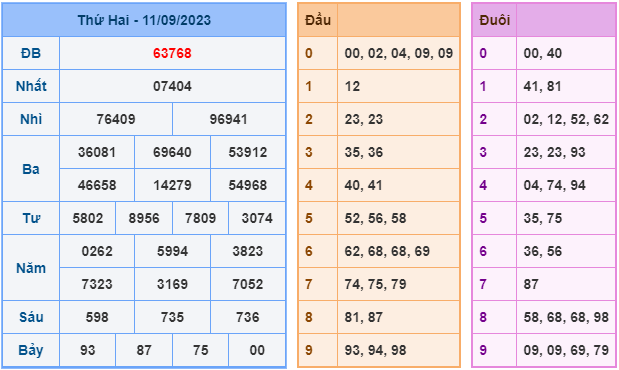Select seventh prize number 93
Screen dimensions: 619x370
[88, 350]
